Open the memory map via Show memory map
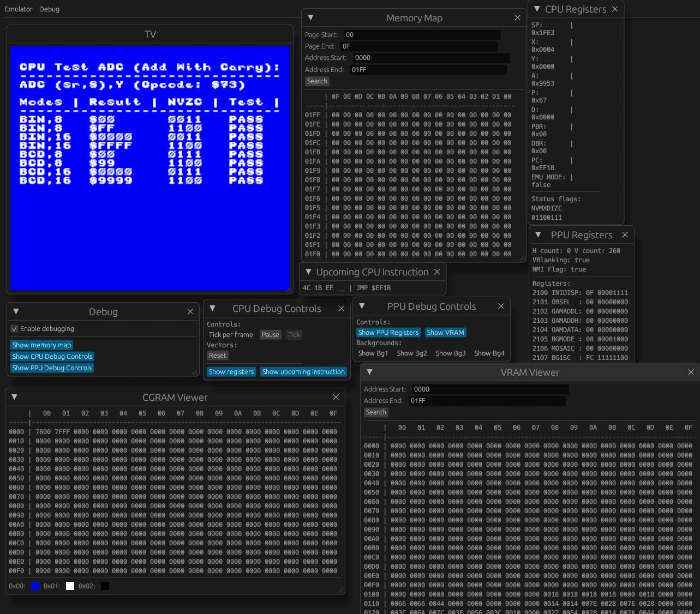The height and width of the screenshot is (614, 700). (41, 345)
